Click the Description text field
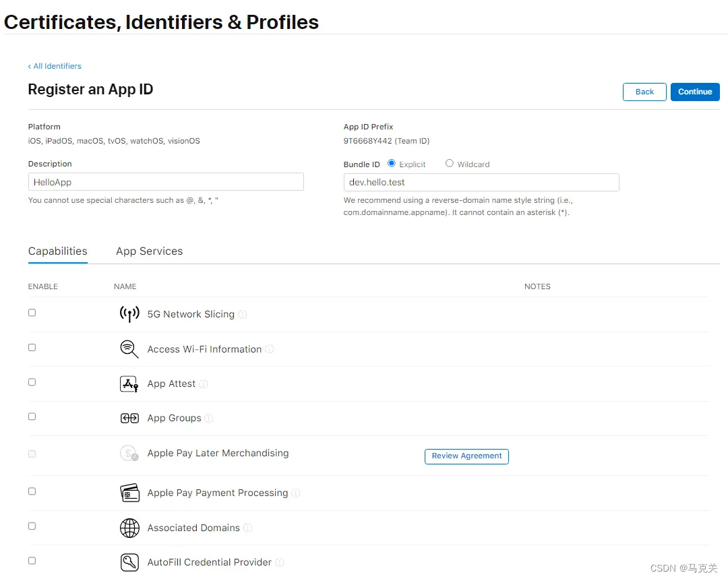Image resolution: width=728 pixels, height=579 pixels. pyautogui.click(x=166, y=182)
